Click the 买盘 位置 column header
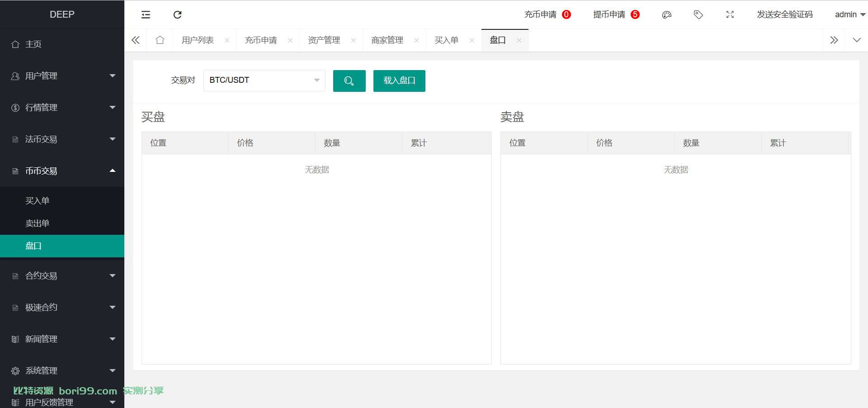The height and width of the screenshot is (408, 868). pos(185,143)
